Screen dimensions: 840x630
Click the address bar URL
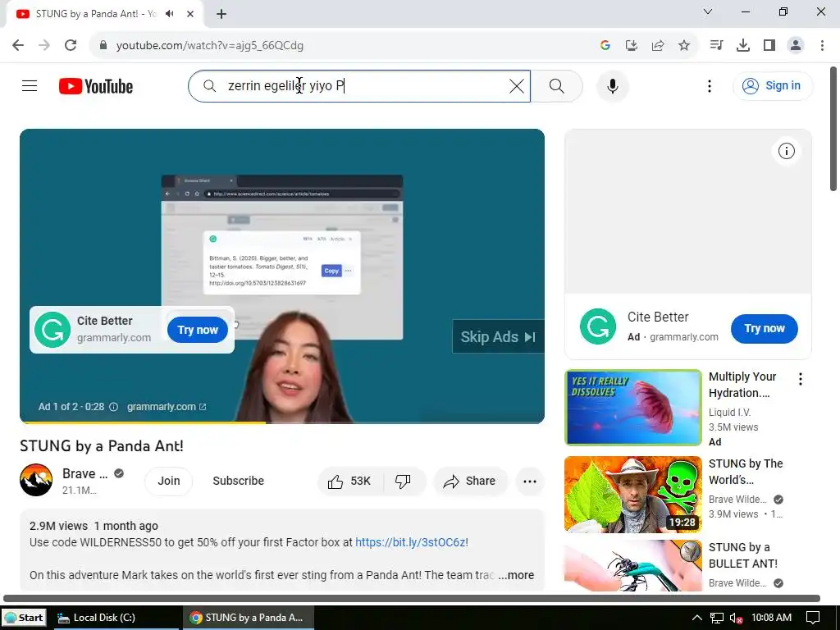209,46
